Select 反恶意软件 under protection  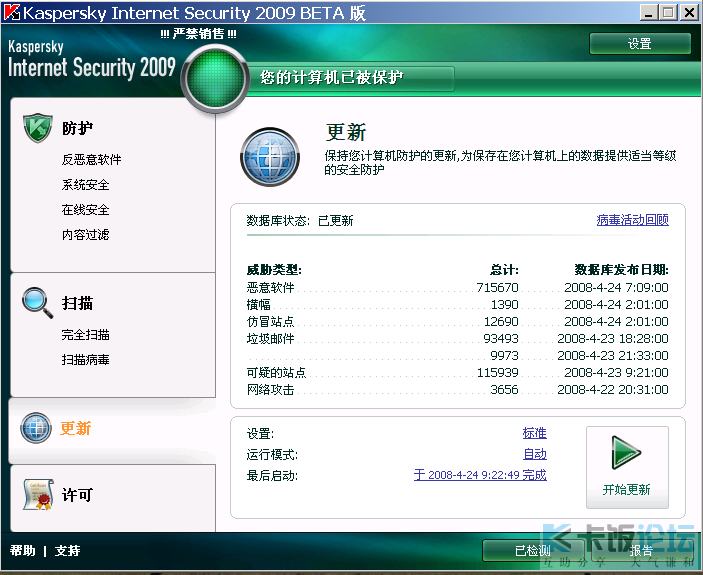(91, 160)
